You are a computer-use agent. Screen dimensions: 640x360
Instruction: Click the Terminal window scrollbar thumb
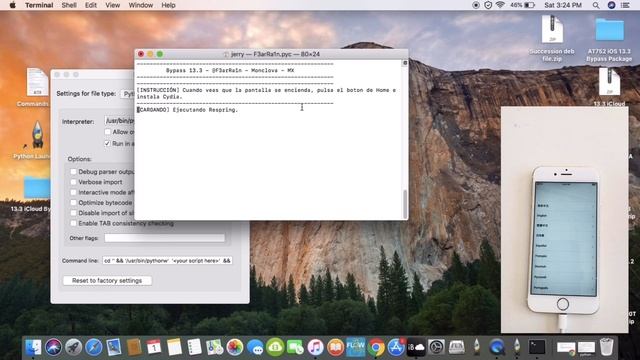(x=405, y=204)
